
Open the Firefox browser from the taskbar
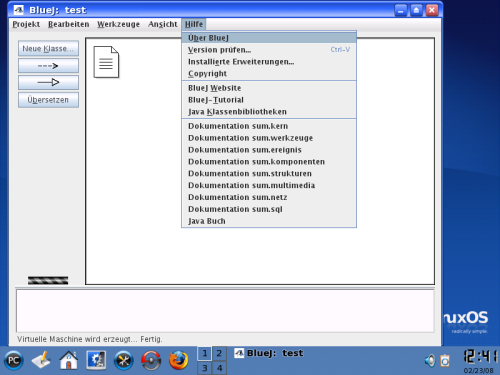point(178,360)
